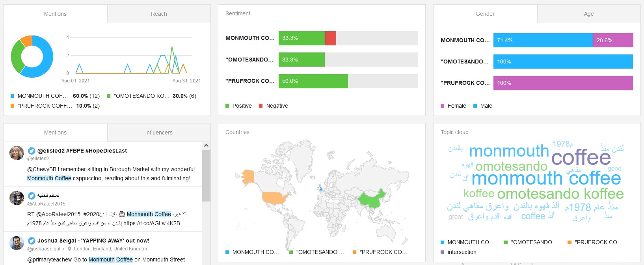Click Monmouth Coffee highlight in elisled2 tweet
This screenshot has height=265, width=644.
pyautogui.click(x=49, y=178)
